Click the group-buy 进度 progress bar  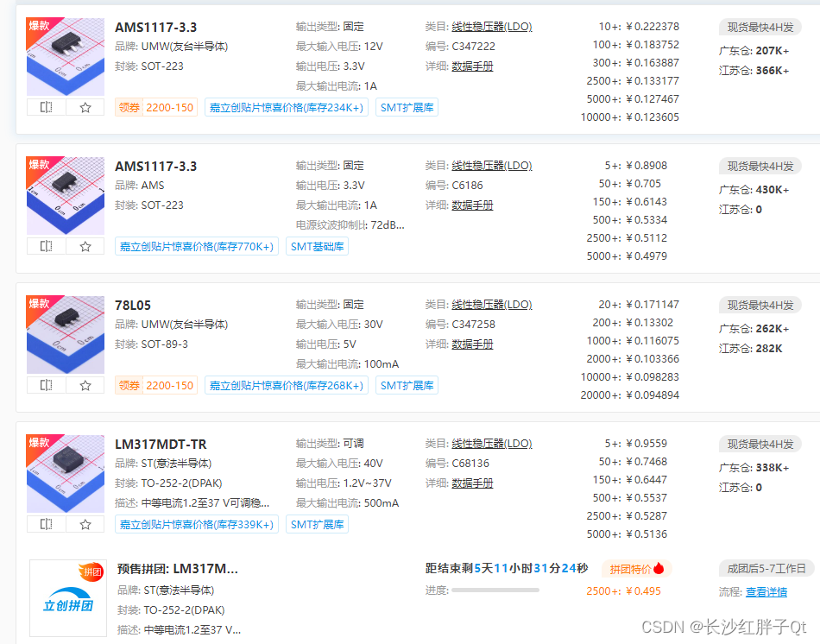coord(495,590)
